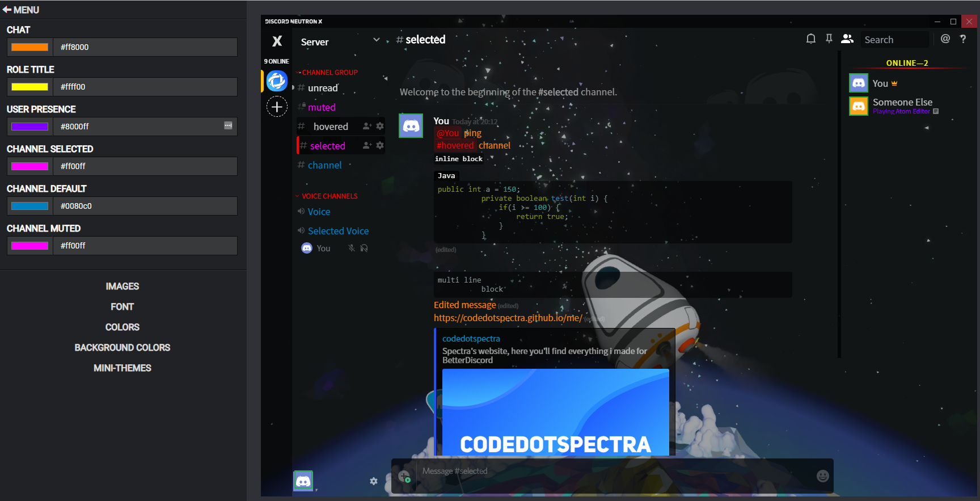Open the CHANNEL DEFAULT blue swatch
Screen dimensions: 980x501
pyautogui.click(x=30, y=206)
